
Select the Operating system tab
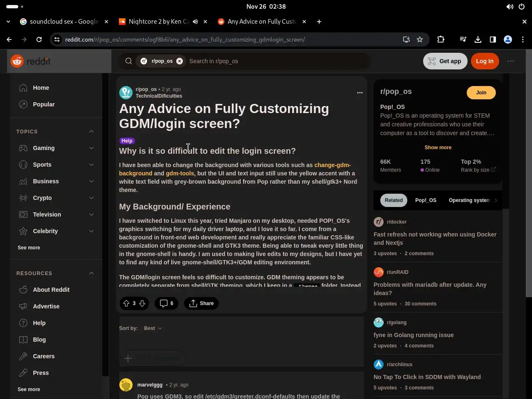[x=469, y=200]
